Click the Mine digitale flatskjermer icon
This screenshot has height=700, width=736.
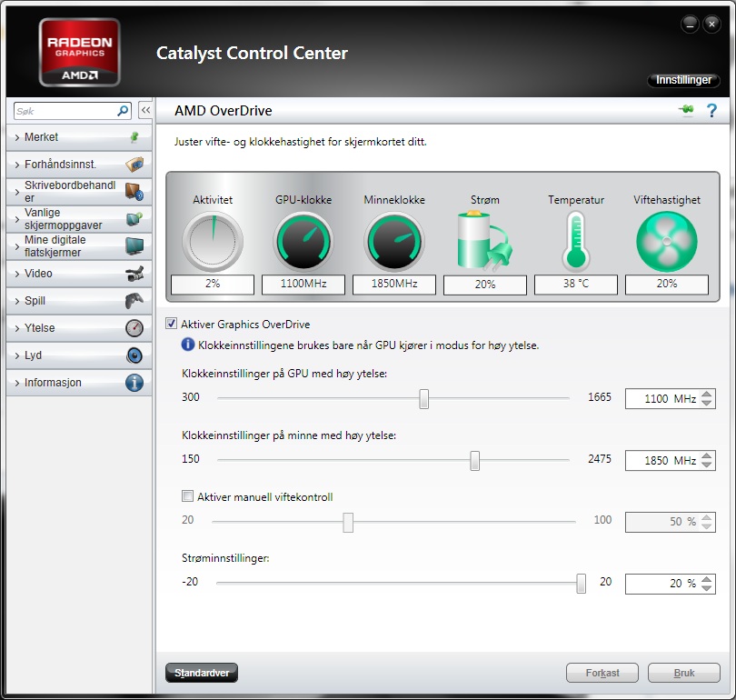[x=134, y=245]
